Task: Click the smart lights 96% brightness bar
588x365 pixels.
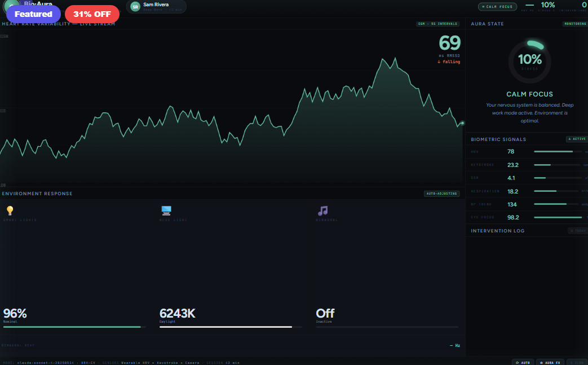Action: point(74,327)
